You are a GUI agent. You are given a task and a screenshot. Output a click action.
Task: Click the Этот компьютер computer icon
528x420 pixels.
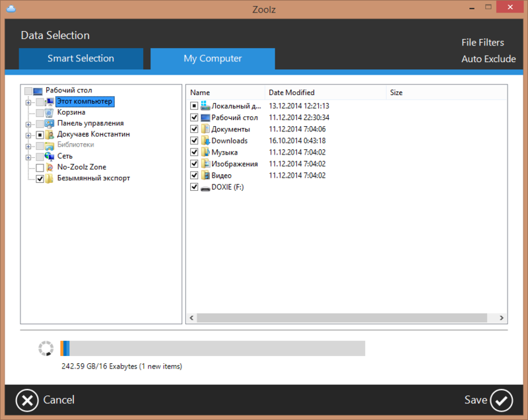[x=49, y=102]
